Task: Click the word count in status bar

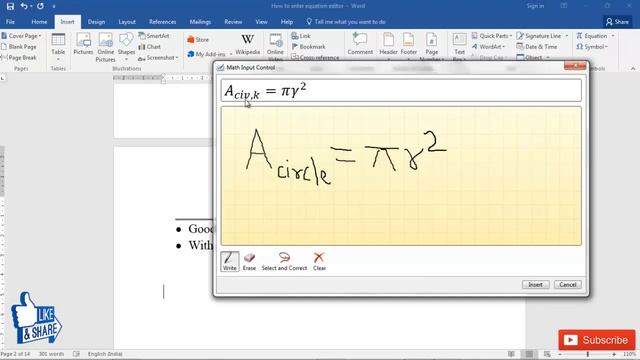Action: 51,354
